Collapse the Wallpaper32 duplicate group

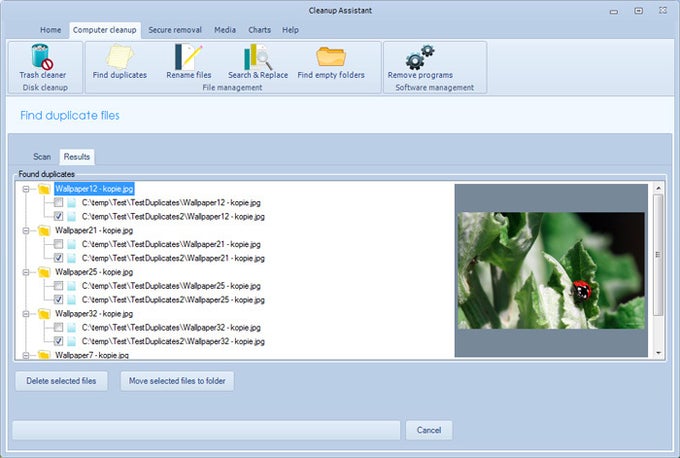27,313
